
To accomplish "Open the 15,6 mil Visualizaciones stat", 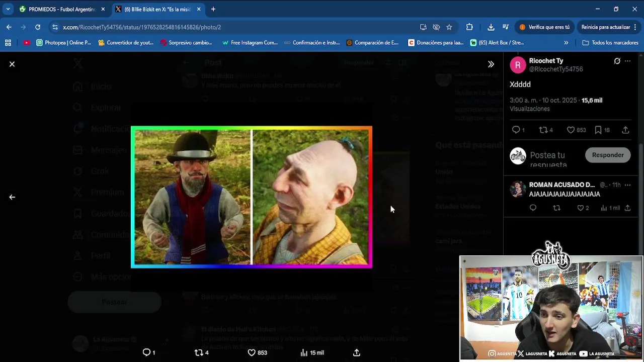I will click(556, 105).
